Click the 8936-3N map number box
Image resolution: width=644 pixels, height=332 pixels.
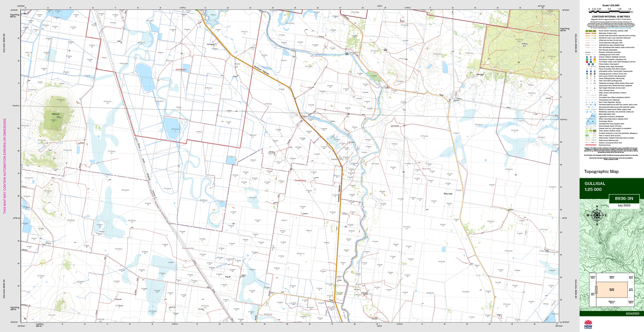tap(624, 198)
